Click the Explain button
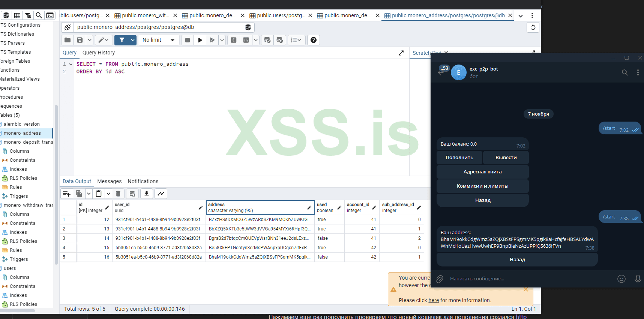644x319 pixels. 234,40
